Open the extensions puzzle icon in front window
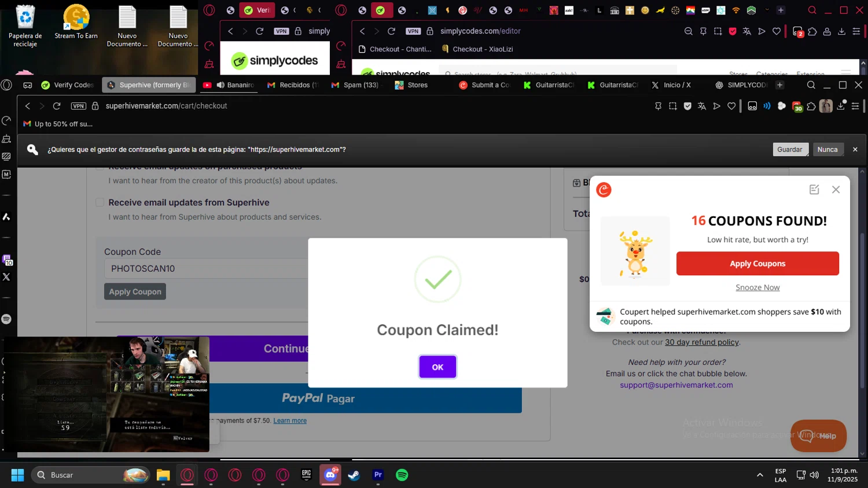Viewport: 868px width, 488px height. coord(811,106)
